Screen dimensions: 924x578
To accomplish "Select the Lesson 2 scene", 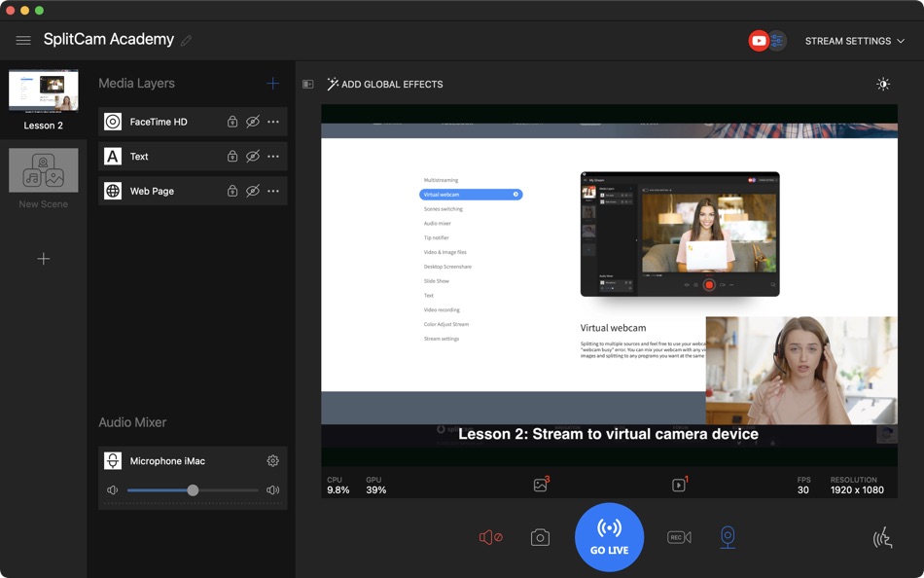I will pos(44,99).
